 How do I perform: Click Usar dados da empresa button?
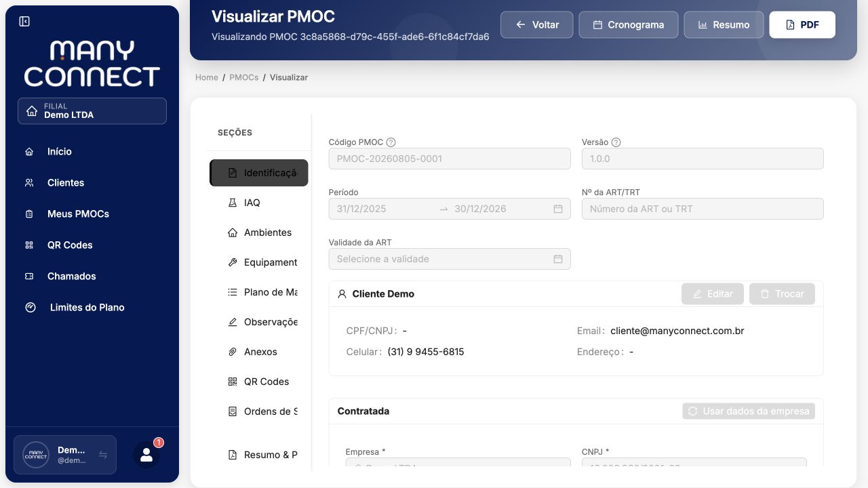coord(749,411)
